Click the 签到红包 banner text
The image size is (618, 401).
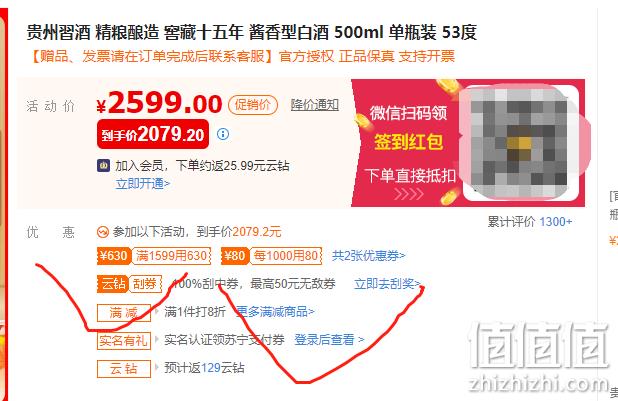click(408, 142)
